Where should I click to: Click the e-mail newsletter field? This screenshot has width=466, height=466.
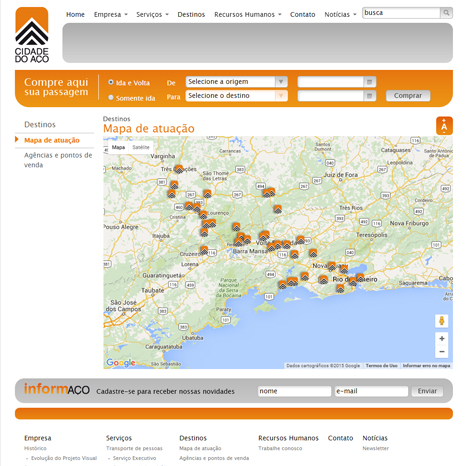371,391
